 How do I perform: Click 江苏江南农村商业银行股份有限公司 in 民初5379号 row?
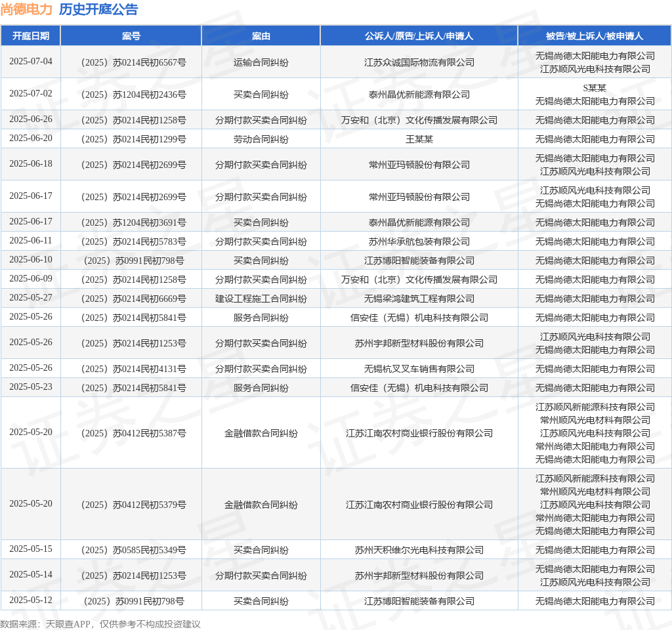[x=419, y=505]
